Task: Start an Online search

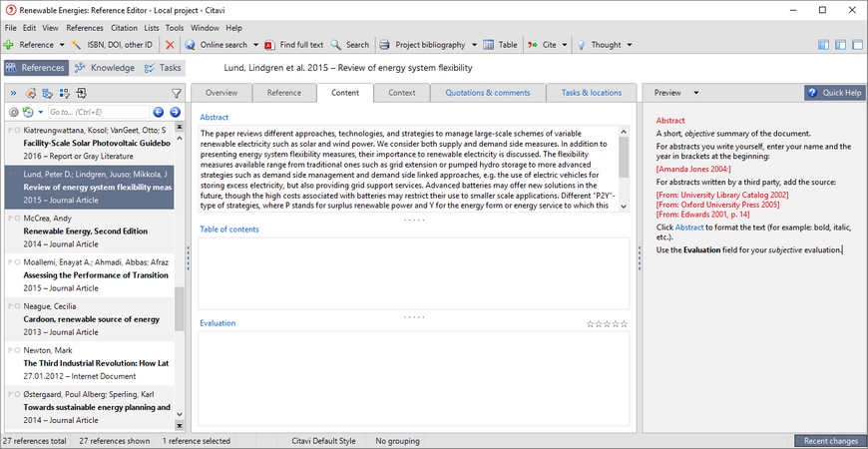Action: [x=217, y=45]
